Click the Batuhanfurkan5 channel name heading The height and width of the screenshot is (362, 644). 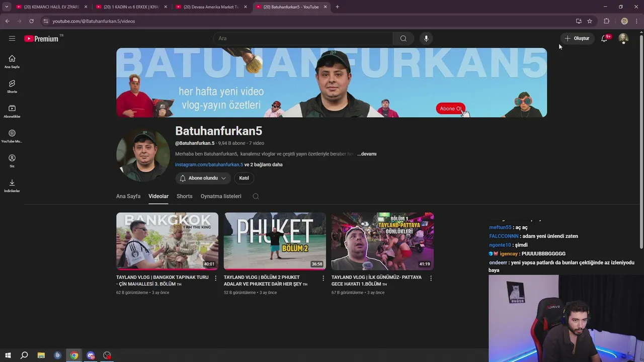click(218, 131)
